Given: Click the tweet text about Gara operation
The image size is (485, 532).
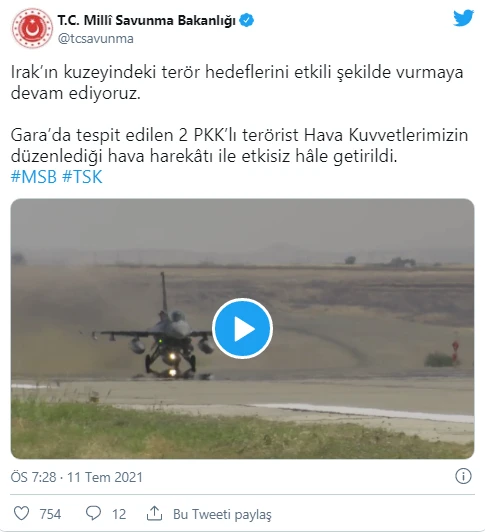Looking at the screenshot, I should coord(239,146).
